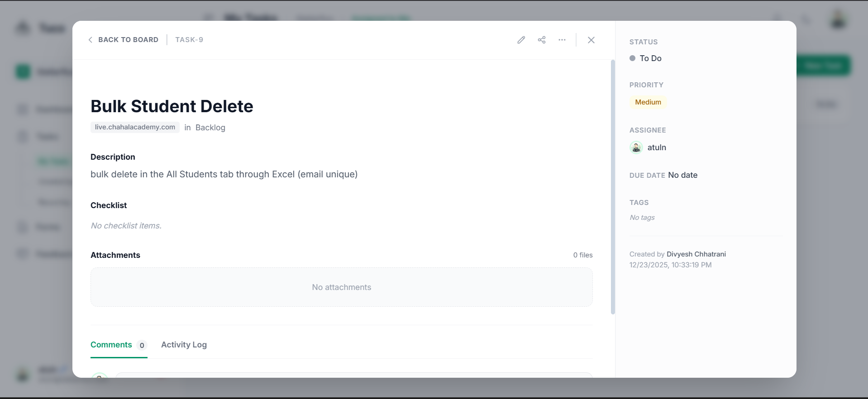Switch to the Activity Log tab
The image size is (868, 399).
click(184, 345)
